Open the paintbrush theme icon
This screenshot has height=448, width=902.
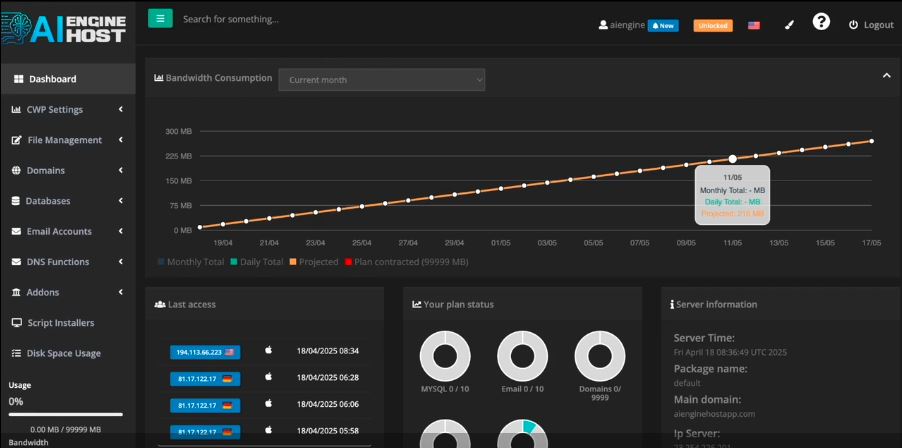(x=789, y=25)
